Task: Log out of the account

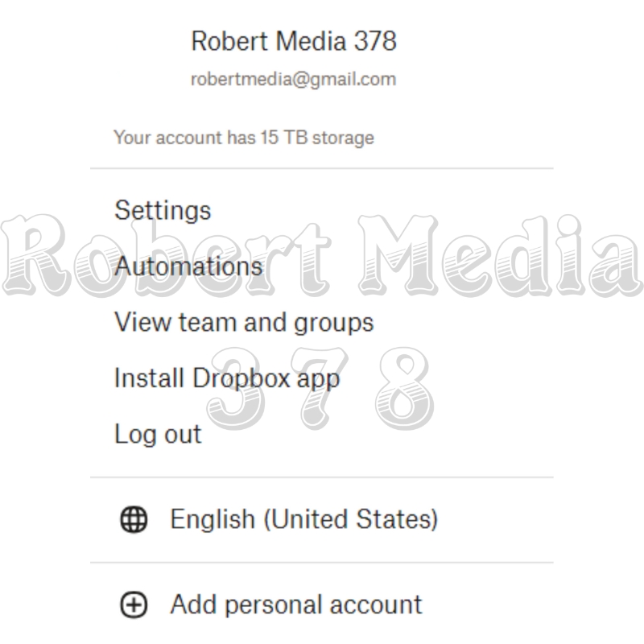Action: (158, 434)
